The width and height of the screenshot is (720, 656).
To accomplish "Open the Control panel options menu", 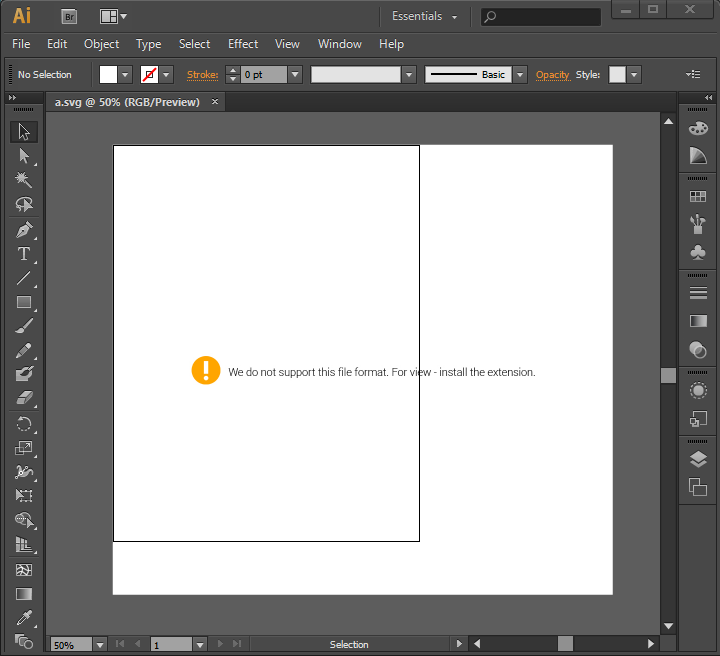I will click(x=693, y=74).
